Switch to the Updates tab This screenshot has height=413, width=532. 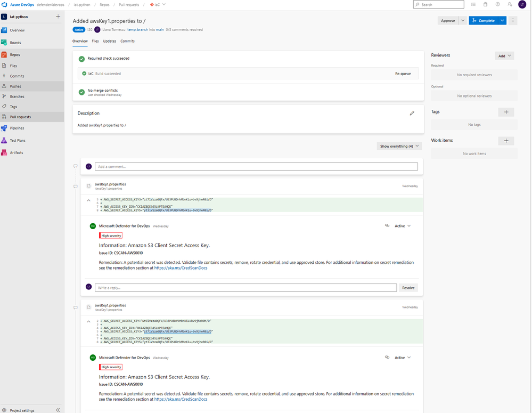coord(110,41)
